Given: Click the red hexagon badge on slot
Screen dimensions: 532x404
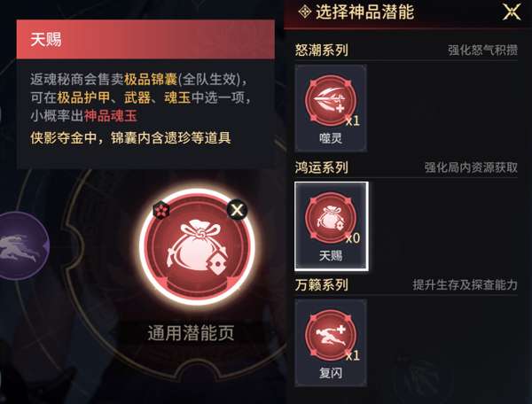Looking at the screenshot, I should coord(161,210).
